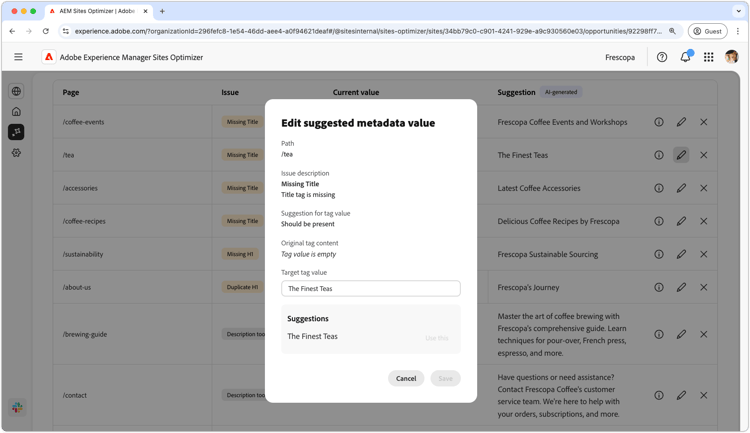
Task: Show info for the /accessories suggestion
Action: 659,188
